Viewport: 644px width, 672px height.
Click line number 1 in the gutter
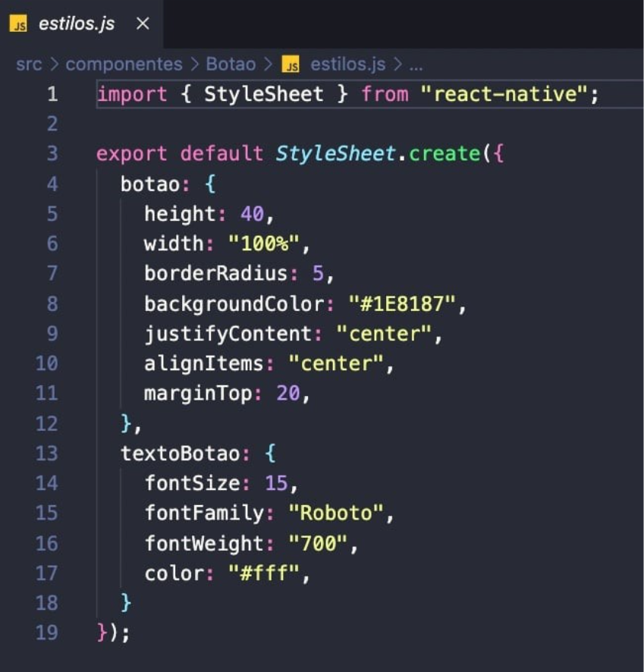point(52,95)
